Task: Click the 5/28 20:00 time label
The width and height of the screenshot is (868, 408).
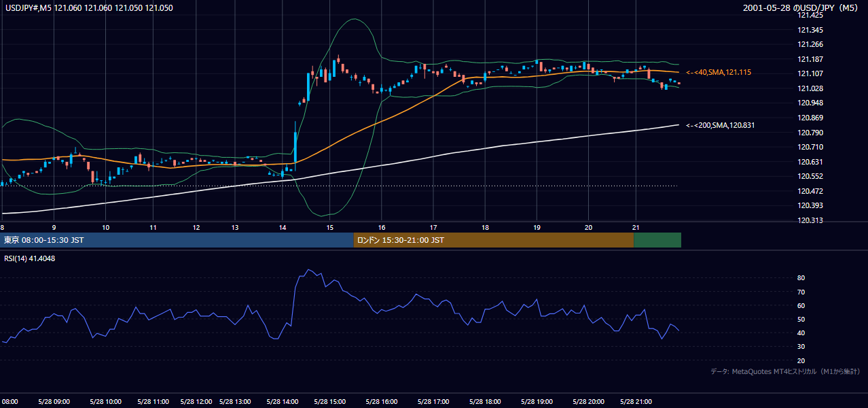Action: pyautogui.click(x=589, y=402)
